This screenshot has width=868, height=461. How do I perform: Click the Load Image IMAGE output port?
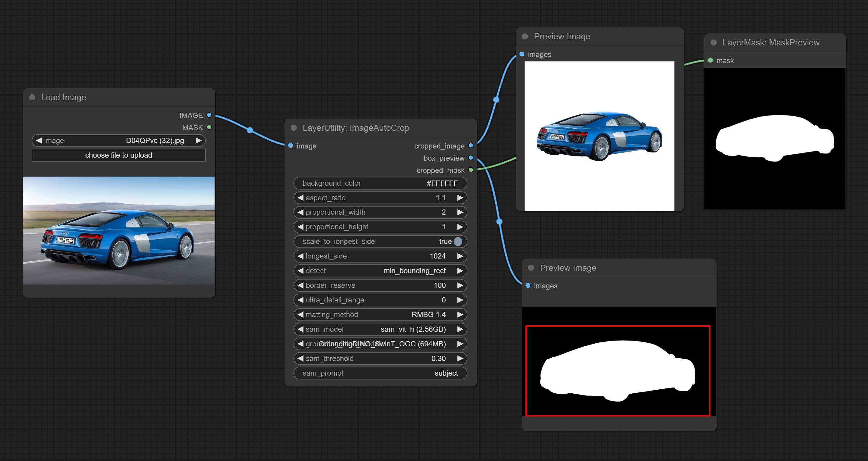coord(209,115)
